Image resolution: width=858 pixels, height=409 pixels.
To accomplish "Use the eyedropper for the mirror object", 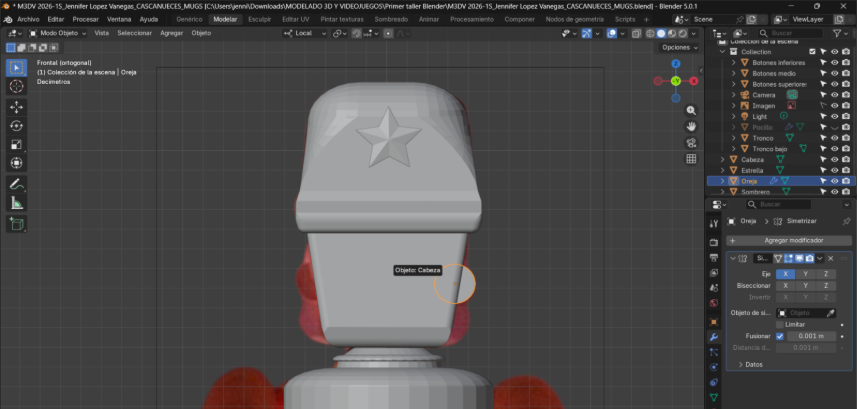I will (830, 313).
